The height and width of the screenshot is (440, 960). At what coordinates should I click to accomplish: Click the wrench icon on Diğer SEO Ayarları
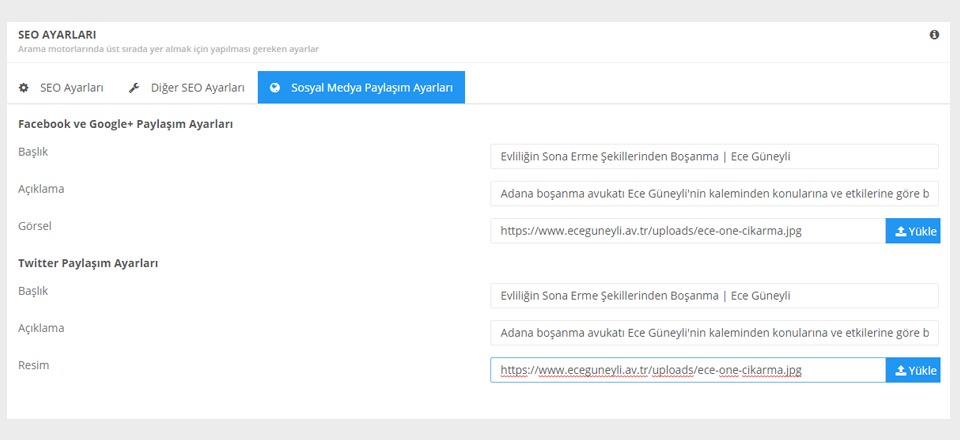134,88
